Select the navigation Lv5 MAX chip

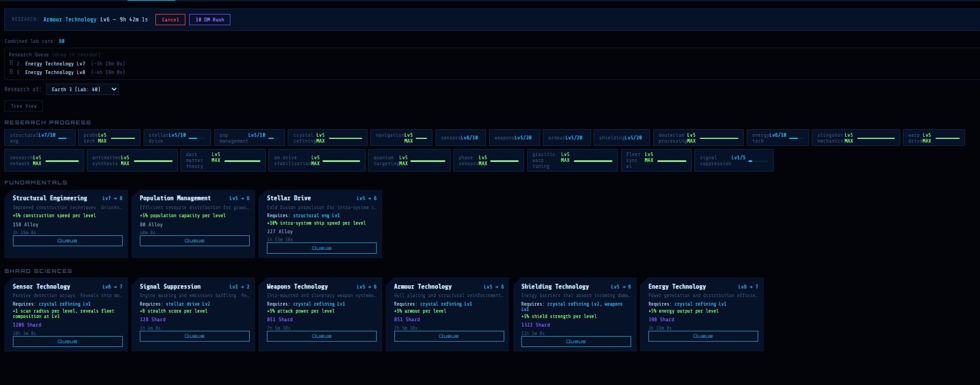(x=401, y=138)
